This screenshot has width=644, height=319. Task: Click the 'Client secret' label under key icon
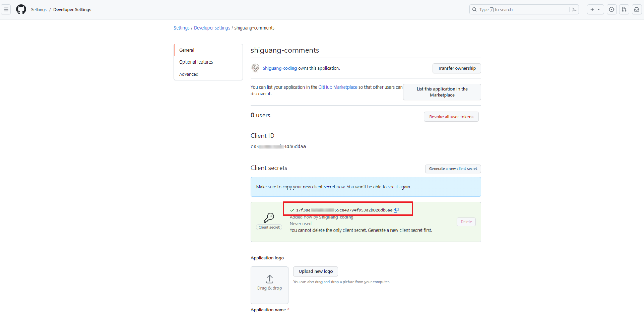tap(269, 227)
